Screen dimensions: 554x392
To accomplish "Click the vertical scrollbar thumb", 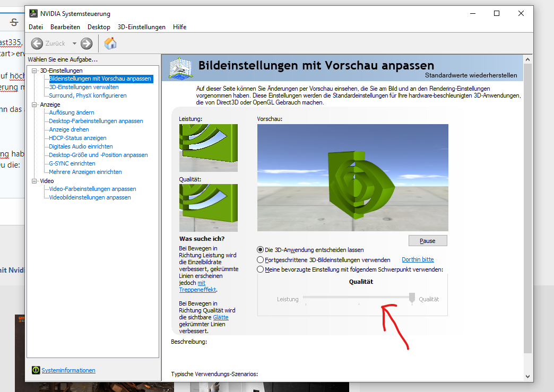I will 527,208.
